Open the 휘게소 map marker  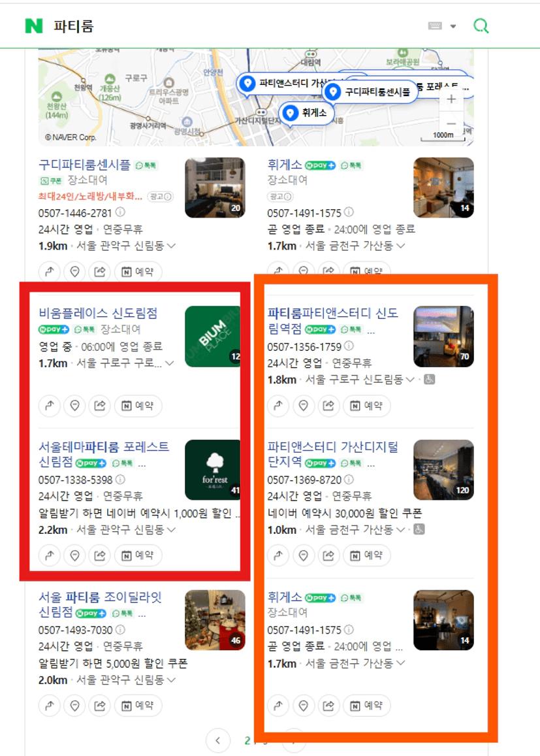[307, 113]
